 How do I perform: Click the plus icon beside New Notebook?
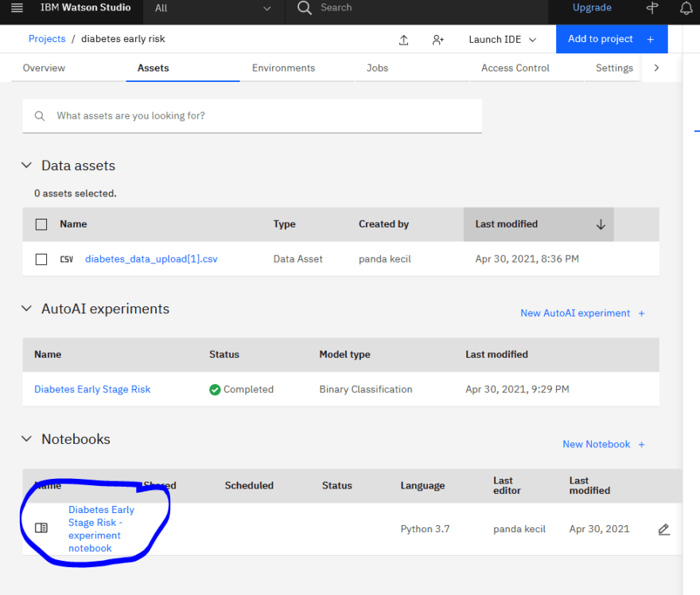641,445
